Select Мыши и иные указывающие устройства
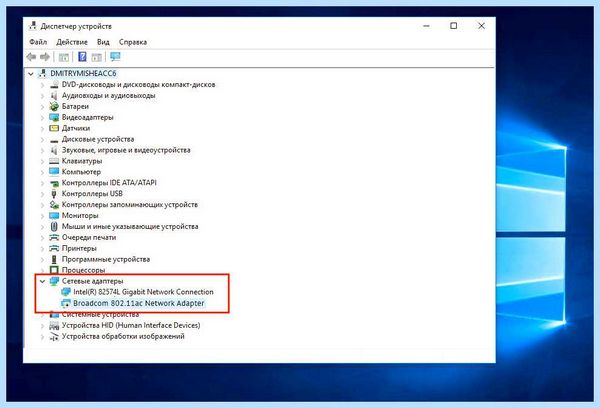Viewport: 600px width, 408px height. pyautogui.click(x=130, y=227)
